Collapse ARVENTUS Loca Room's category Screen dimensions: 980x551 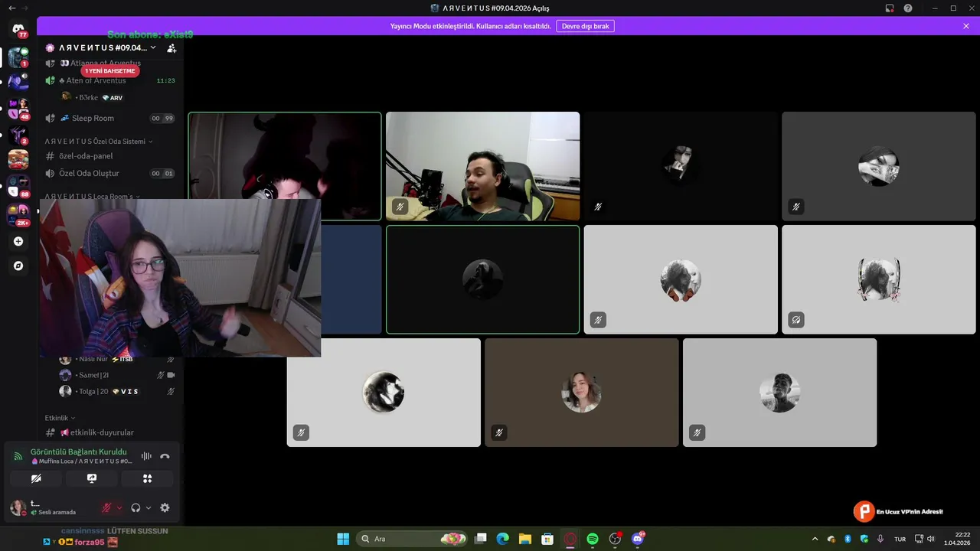click(93, 197)
